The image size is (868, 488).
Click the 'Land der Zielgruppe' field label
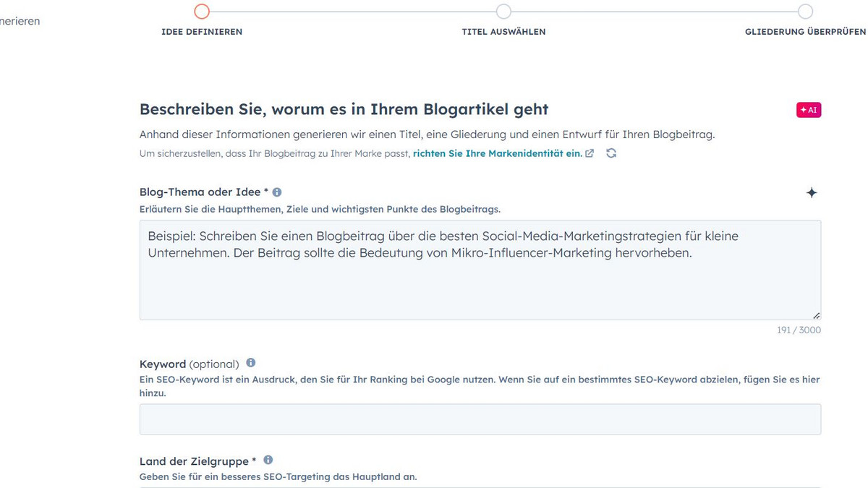197,461
